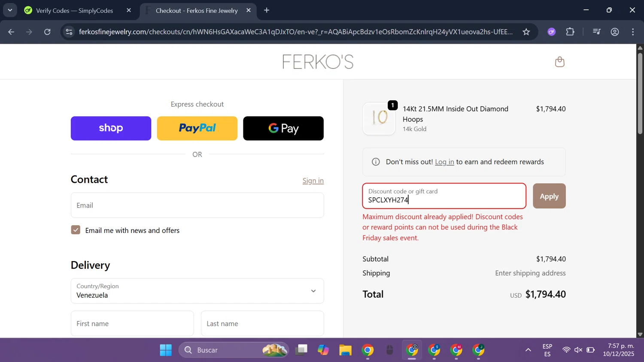Viewport: 644px width, 362px height.
Task: Click the Enter shipping address text
Action: point(530,273)
